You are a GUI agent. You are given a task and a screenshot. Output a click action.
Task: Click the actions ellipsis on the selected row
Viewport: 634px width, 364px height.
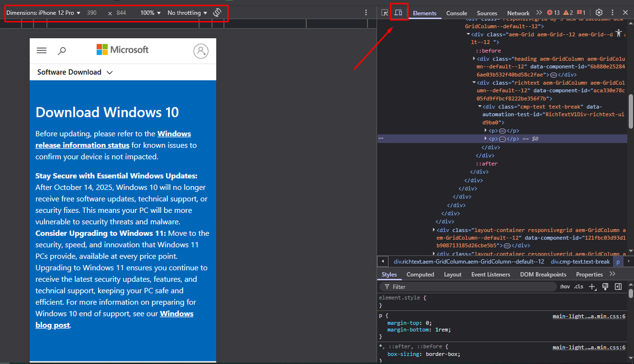click(x=380, y=139)
